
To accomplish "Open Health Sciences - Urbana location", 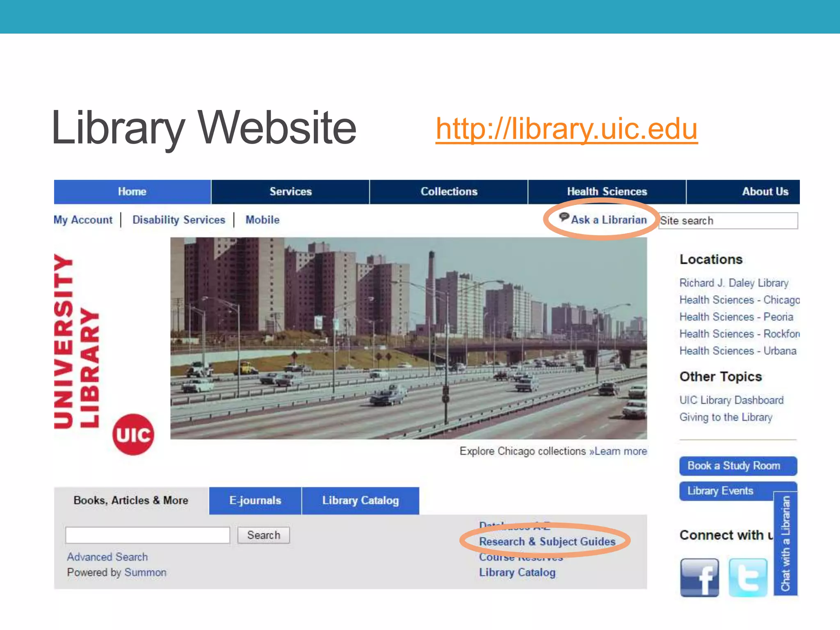I will click(738, 351).
